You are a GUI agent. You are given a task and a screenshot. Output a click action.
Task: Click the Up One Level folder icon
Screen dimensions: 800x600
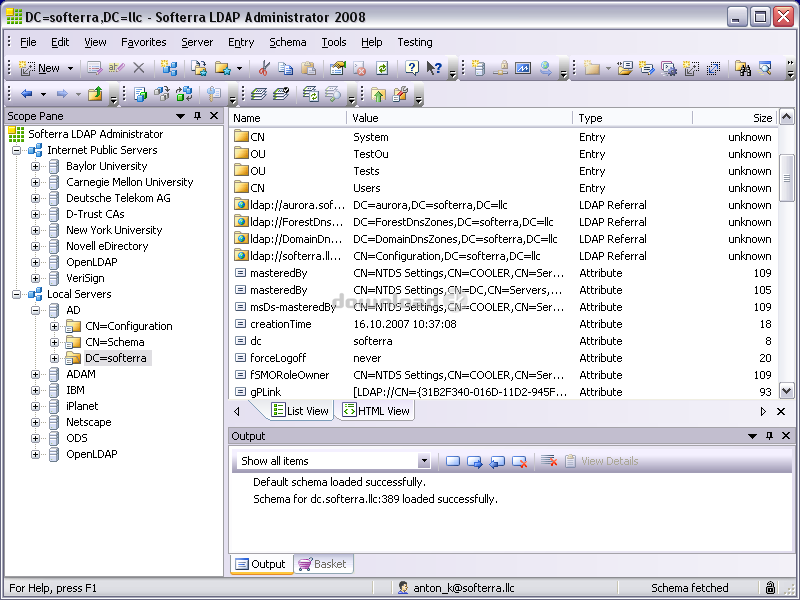coord(95,94)
